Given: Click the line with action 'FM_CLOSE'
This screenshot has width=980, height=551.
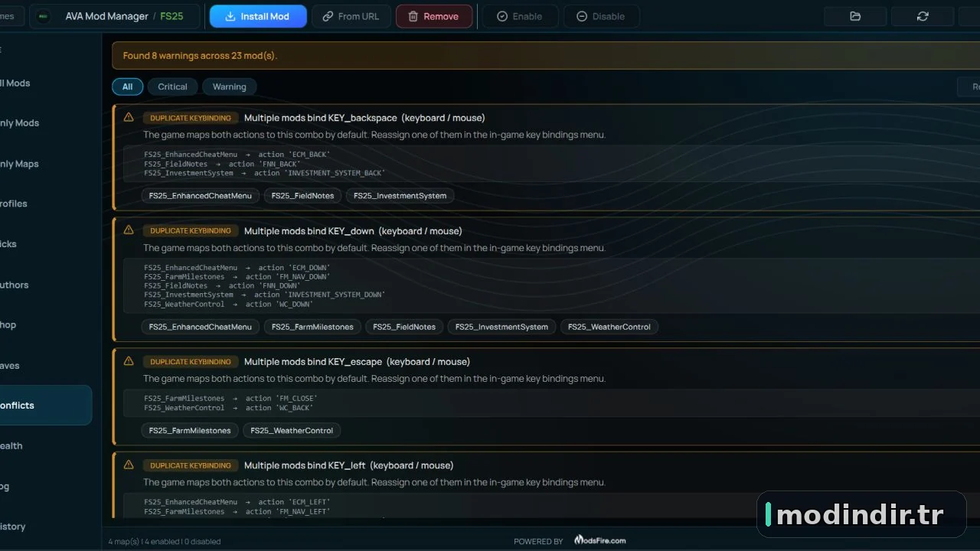Looking at the screenshot, I should (x=231, y=398).
